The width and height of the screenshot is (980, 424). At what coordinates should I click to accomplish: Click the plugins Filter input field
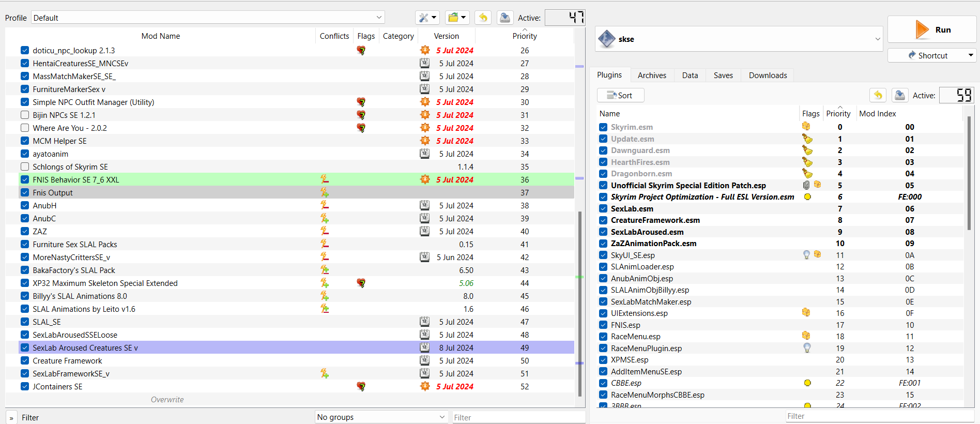(x=880, y=416)
